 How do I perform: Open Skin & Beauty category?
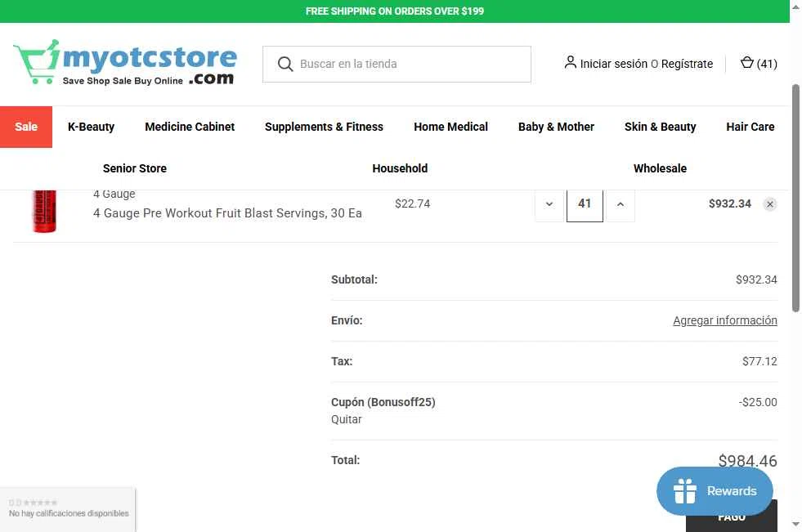tap(660, 127)
